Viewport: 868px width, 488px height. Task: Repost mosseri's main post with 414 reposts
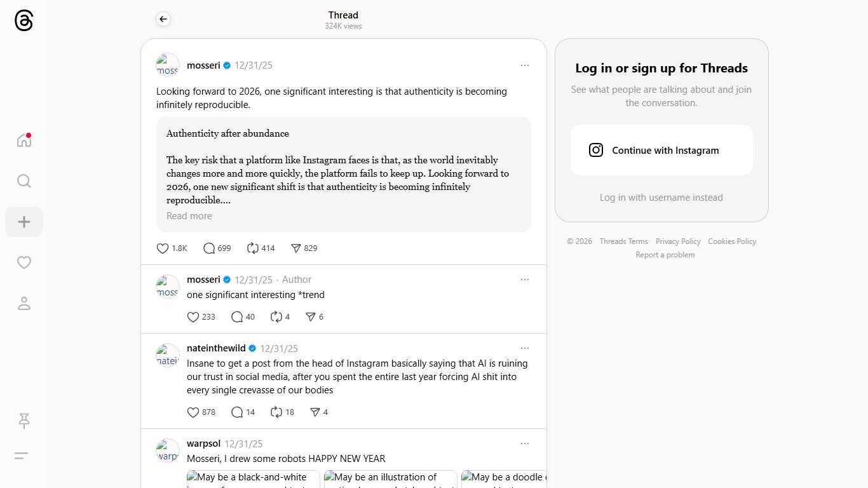pos(253,248)
